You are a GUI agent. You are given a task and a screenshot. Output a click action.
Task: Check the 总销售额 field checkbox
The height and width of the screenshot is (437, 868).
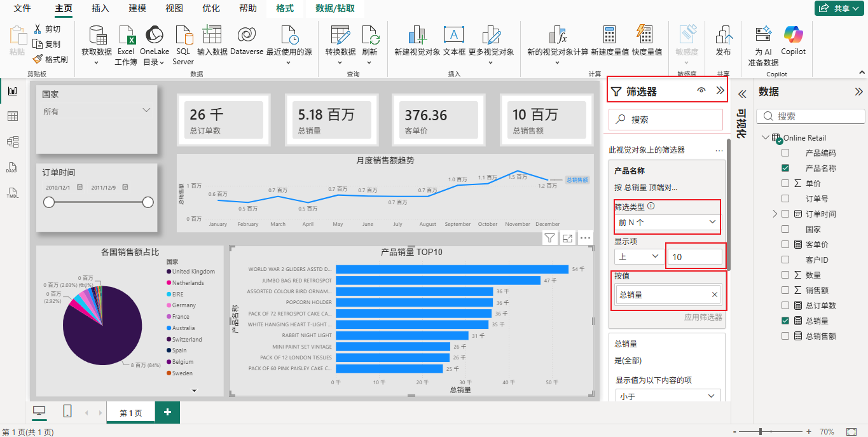coord(785,336)
